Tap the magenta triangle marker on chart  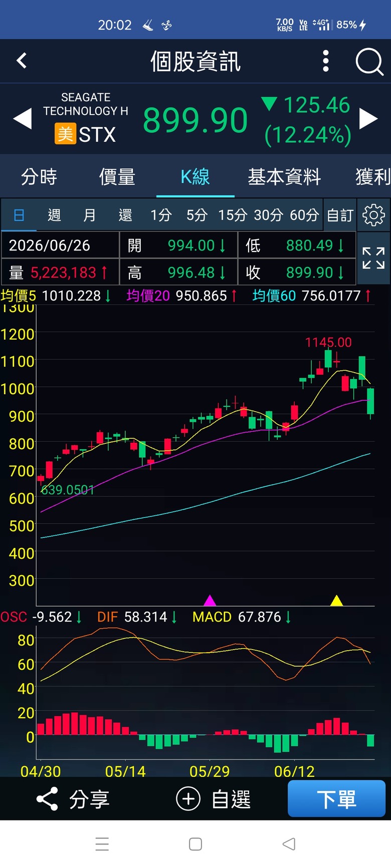pyautogui.click(x=210, y=600)
